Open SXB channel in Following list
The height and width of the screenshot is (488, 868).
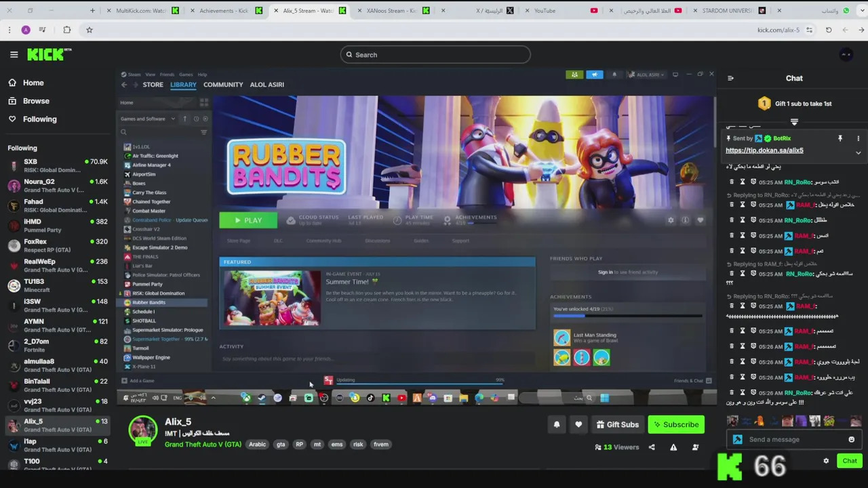pyautogui.click(x=58, y=166)
